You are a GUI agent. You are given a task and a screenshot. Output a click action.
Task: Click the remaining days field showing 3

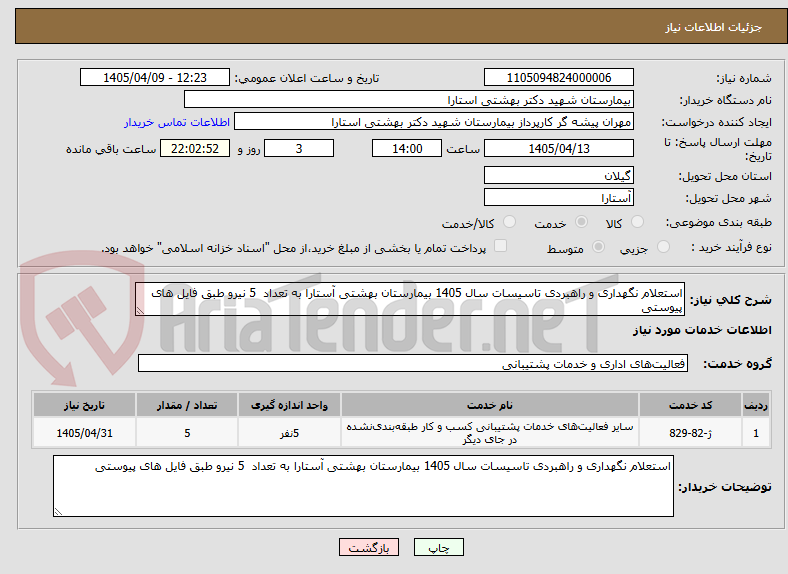tap(299, 148)
